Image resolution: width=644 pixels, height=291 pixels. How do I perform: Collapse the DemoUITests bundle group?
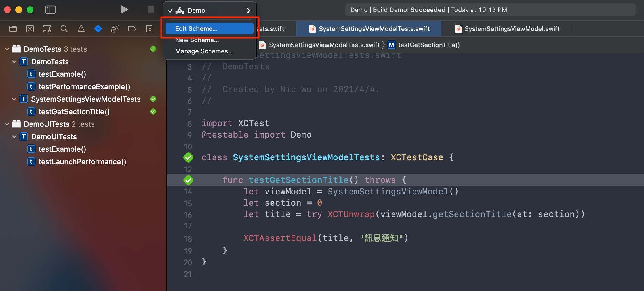tap(7, 124)
